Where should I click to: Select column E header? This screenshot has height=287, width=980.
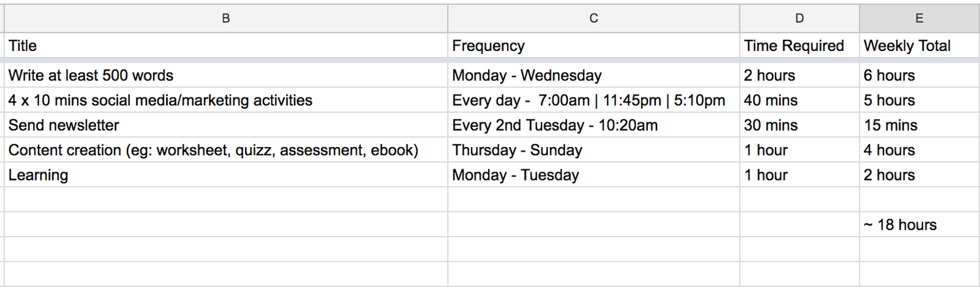point(919,18)
